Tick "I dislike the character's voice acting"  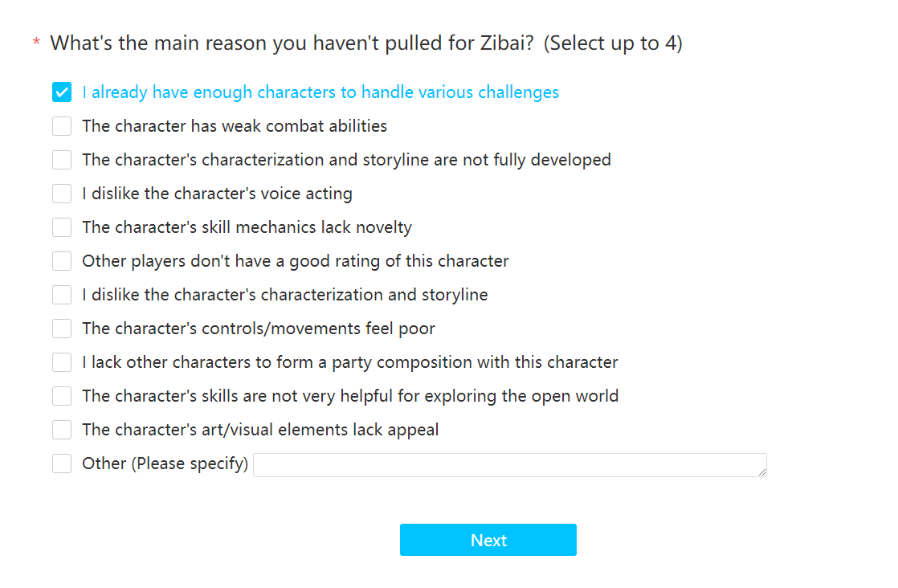coord(62,194)
